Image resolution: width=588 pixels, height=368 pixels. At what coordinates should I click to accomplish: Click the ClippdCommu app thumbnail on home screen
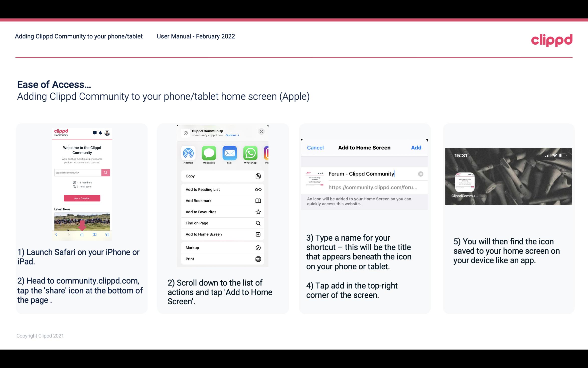pos(465,180)
